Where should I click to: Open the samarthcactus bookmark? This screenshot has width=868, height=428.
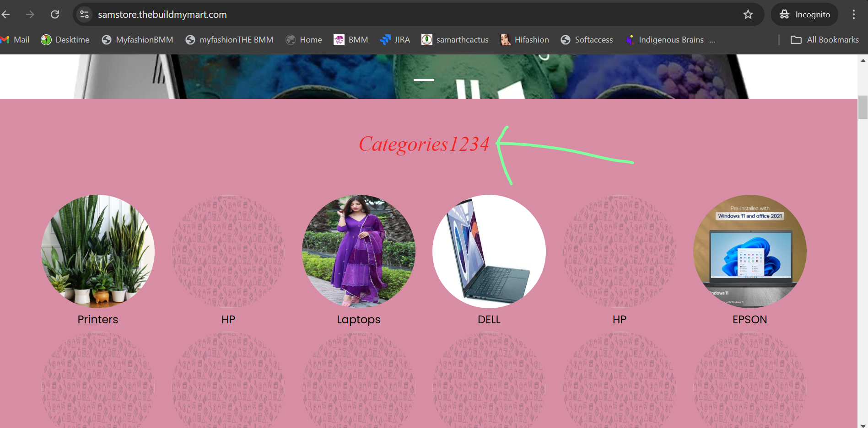pyautogui.click(x=455, y=40)
